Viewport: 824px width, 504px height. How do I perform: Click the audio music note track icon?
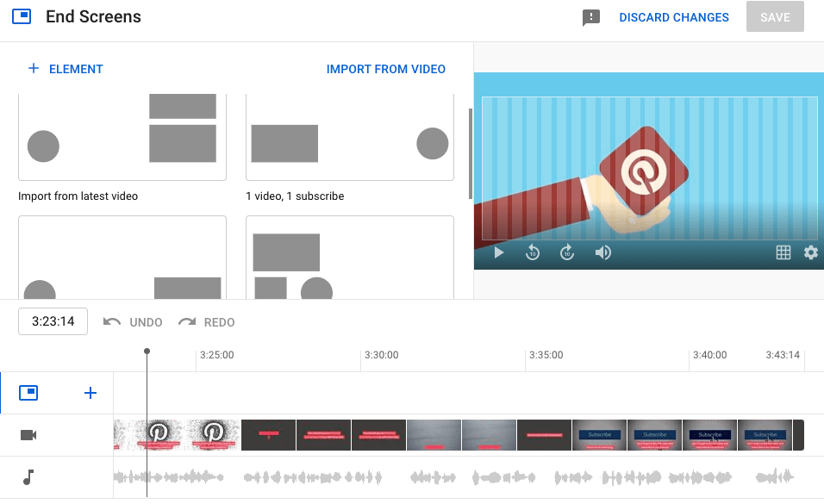pyautogui.click(x=28, y=477)
